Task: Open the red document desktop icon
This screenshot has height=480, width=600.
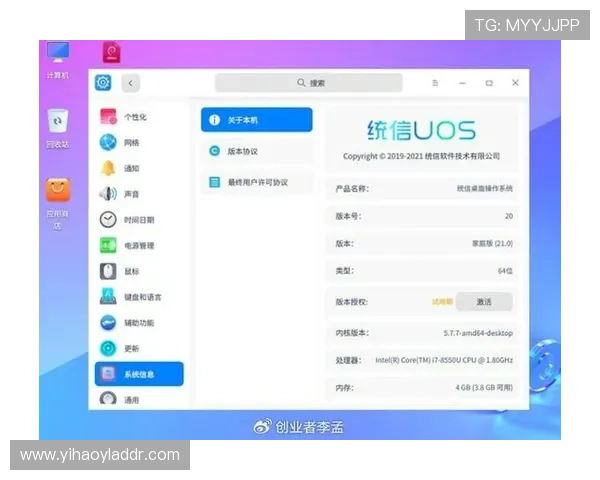Action: tap(111, 53)
